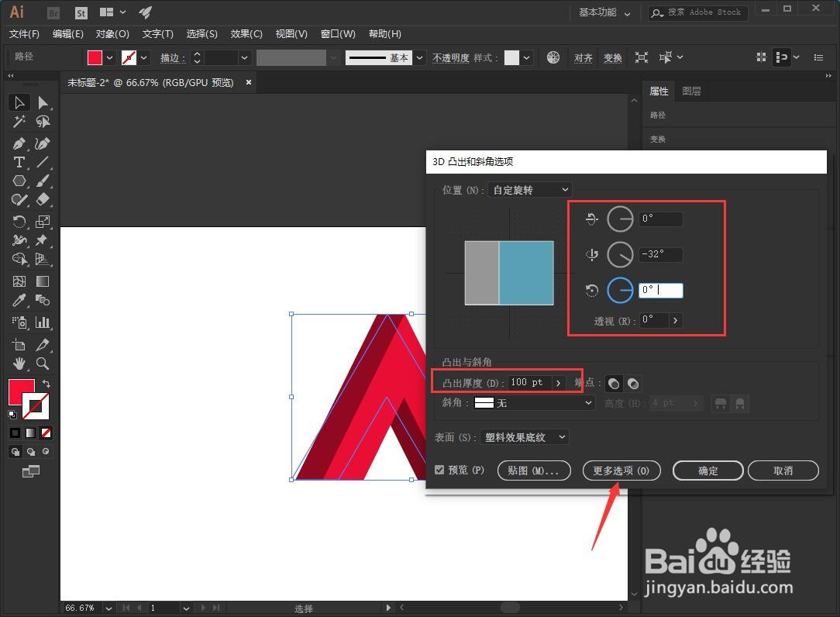Select the Direct Selection tool

click(43, 102)
